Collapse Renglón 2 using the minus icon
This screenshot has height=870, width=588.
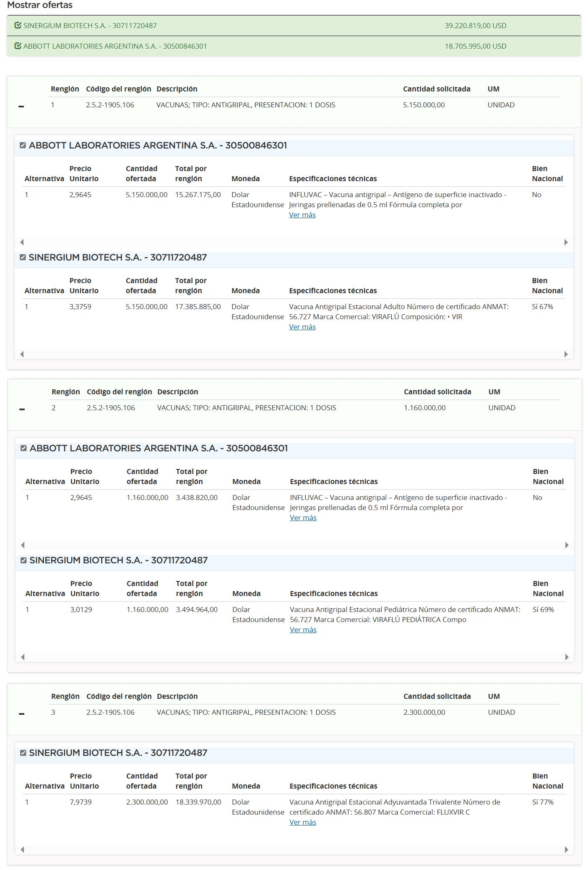coord(22,409)
